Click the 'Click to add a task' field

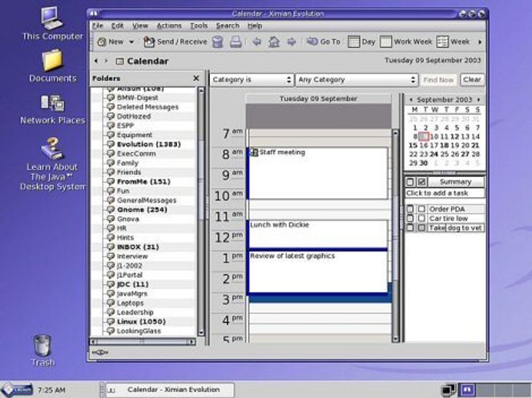point(445,193)
